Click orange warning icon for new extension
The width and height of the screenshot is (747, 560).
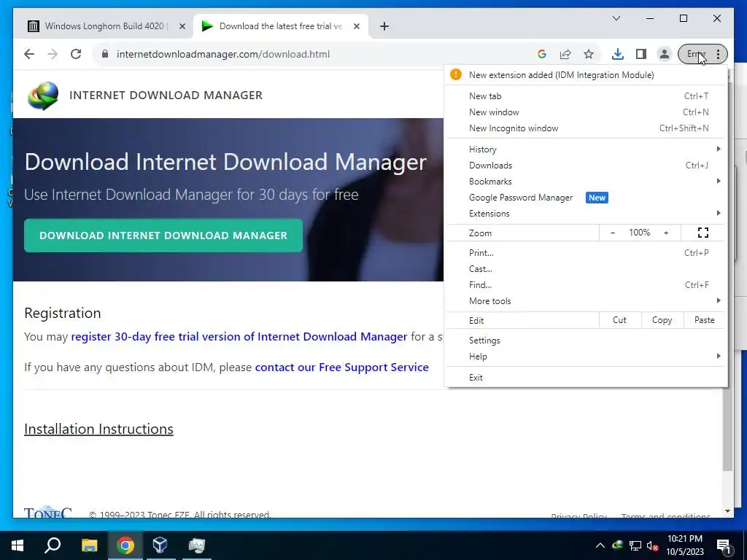[x=456, y=75]
